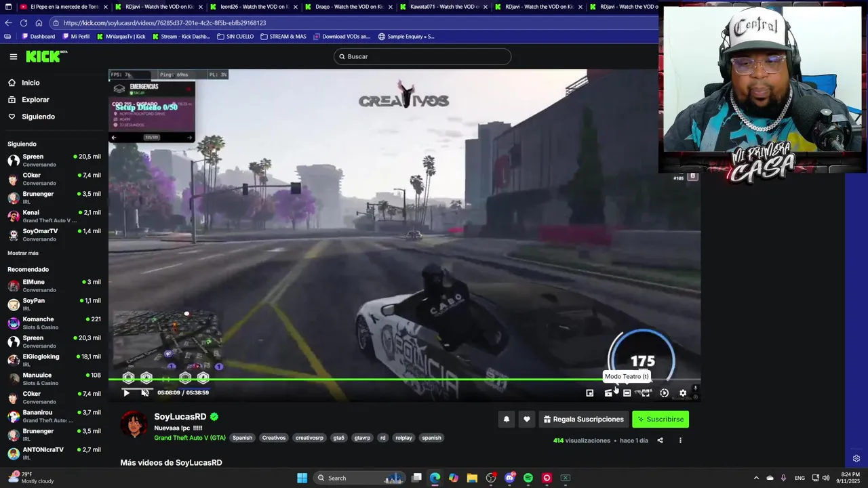Open ElGlogloking recommended channel
868x488 pixels.
[x=54, y=360]
